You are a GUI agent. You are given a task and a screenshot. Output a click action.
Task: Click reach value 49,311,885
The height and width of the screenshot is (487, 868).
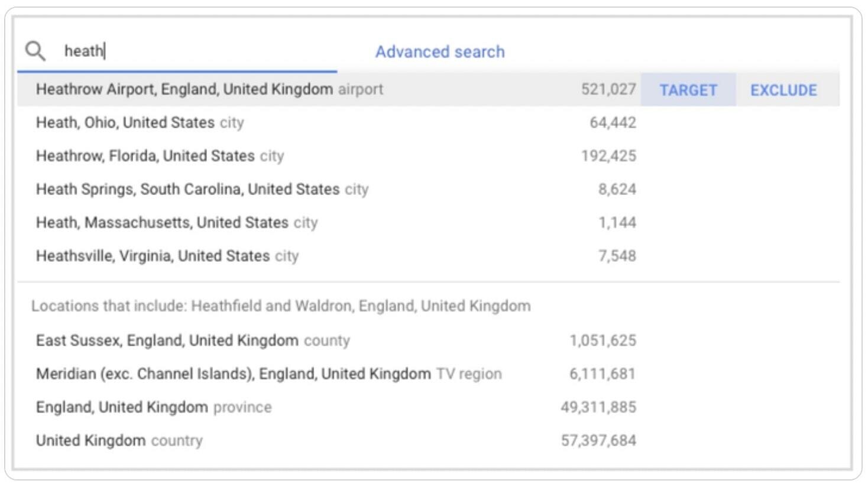click(598, 407)
